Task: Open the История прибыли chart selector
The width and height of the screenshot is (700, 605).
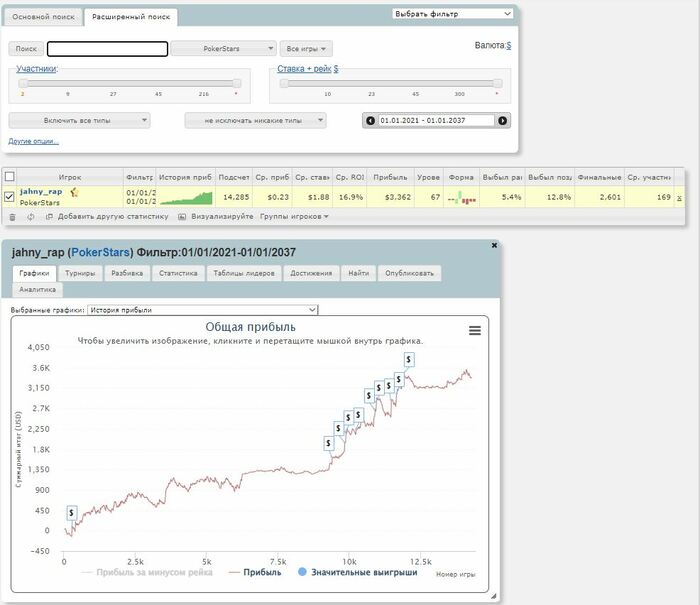Action: (203, 310)
